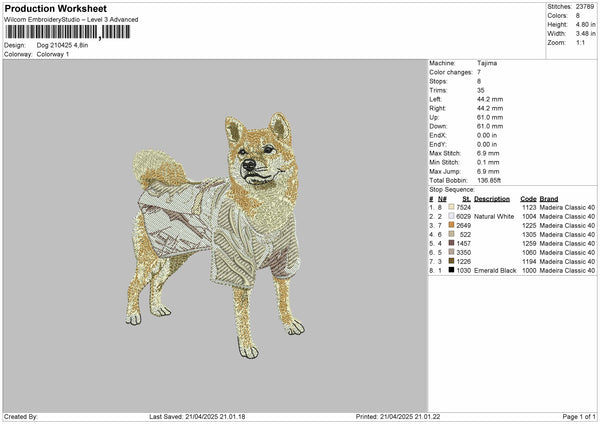Click the mauve swatch beside stitch count 1457
The image size is (600, 424).
(x=451, y=243)
